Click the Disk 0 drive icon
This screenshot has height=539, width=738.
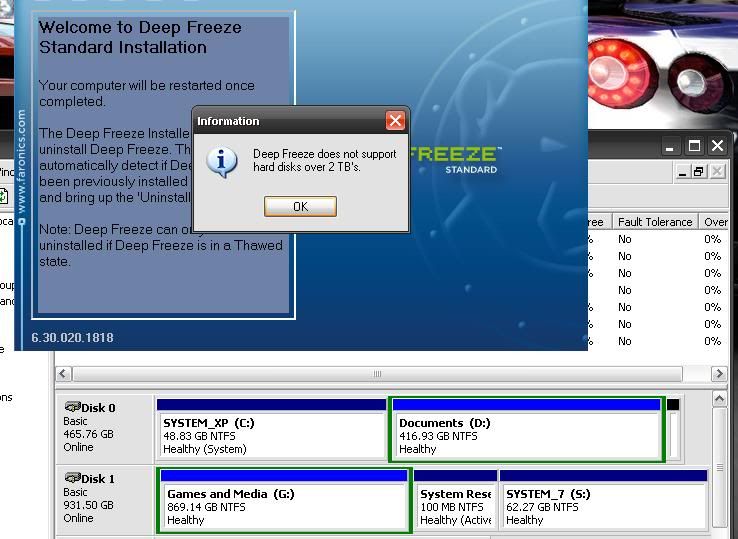72,406
